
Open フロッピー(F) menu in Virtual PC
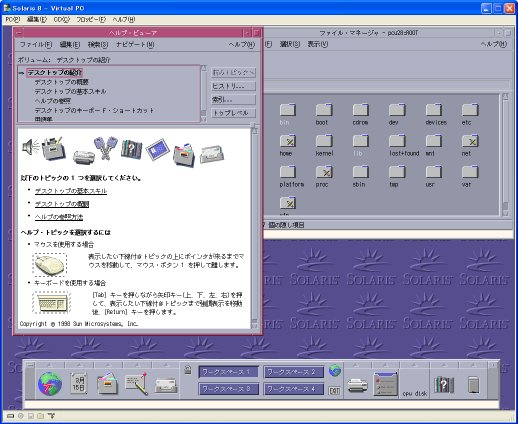click(91, 20)
